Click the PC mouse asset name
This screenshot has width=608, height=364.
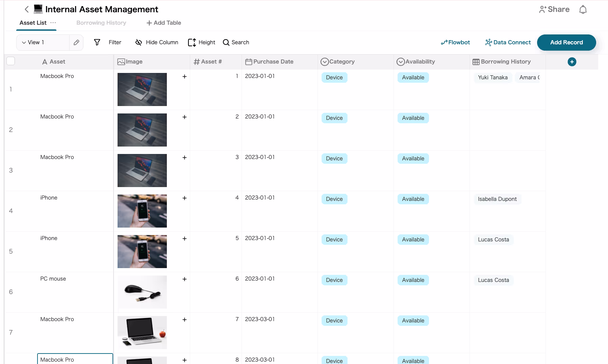click(53, 279)
